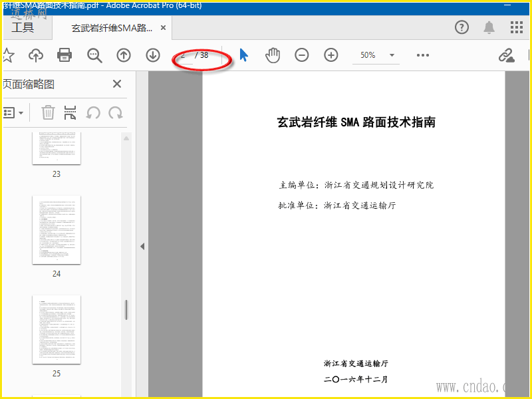Click the date text 二〇一六年十二月
Screen dimensions: 532x399
coord(356,379)
